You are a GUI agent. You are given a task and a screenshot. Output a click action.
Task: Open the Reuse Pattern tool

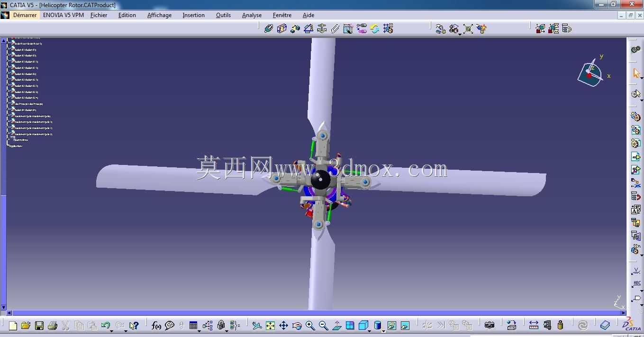[x=388, y=28]
